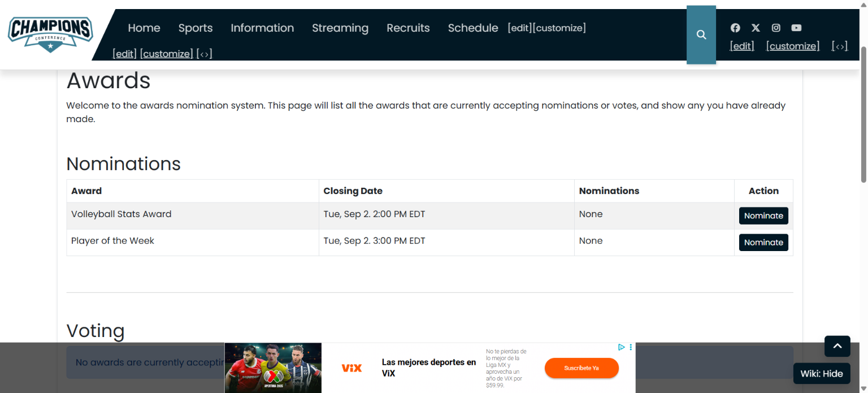The width and height of the screenshot is (868, 393).
Task: Click the Champions Conference logo
Action: 50,33
